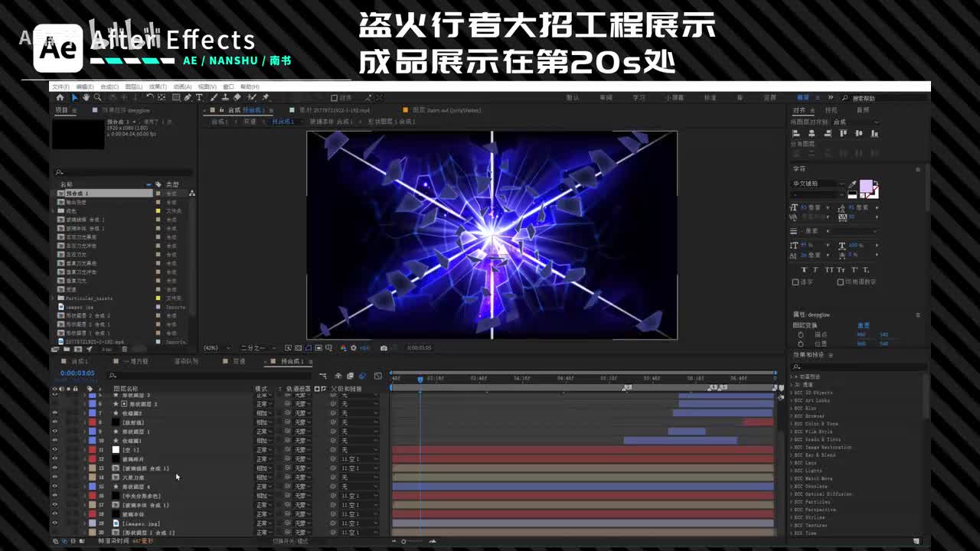Select the Pen tool
980x551 pixels.
coord(188,97)
